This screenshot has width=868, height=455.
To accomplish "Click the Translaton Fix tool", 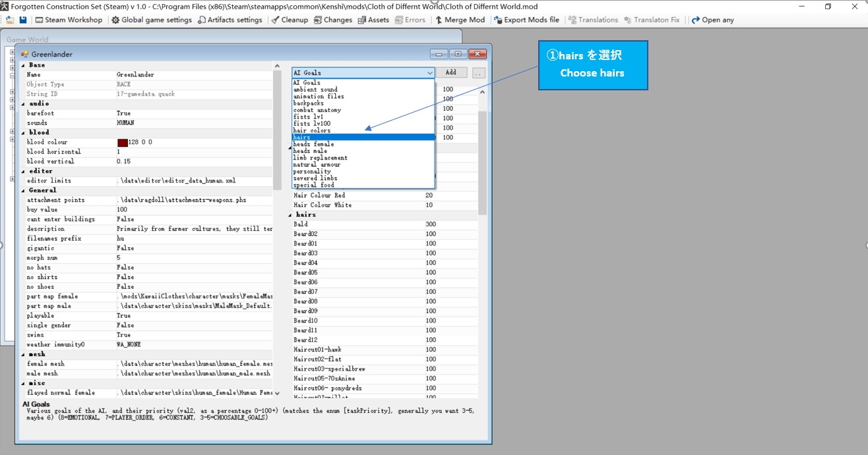I will click(651, 20).
